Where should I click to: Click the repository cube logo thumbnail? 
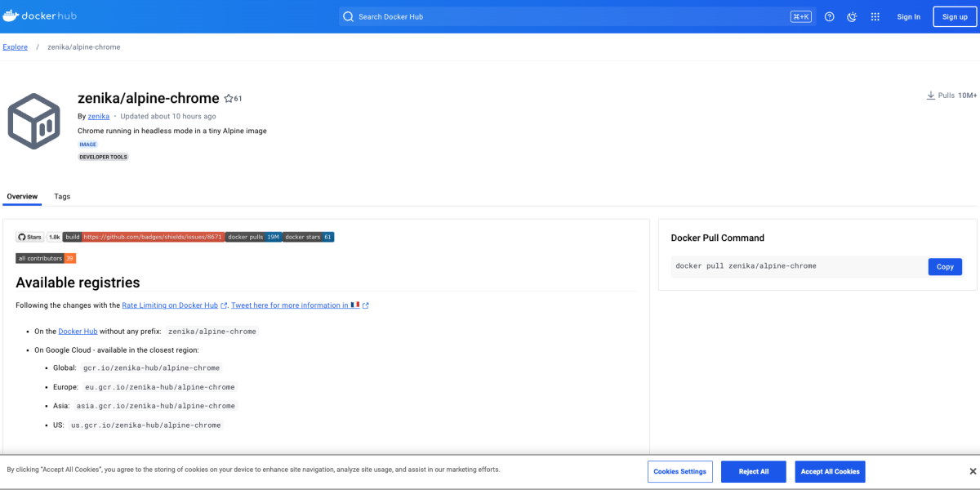tap(33, 121)
